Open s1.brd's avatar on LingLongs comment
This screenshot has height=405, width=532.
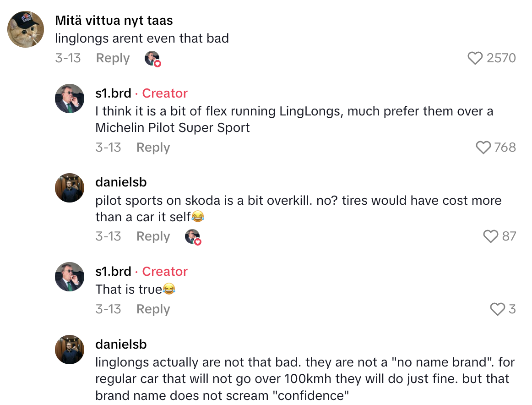pos(70,99)
